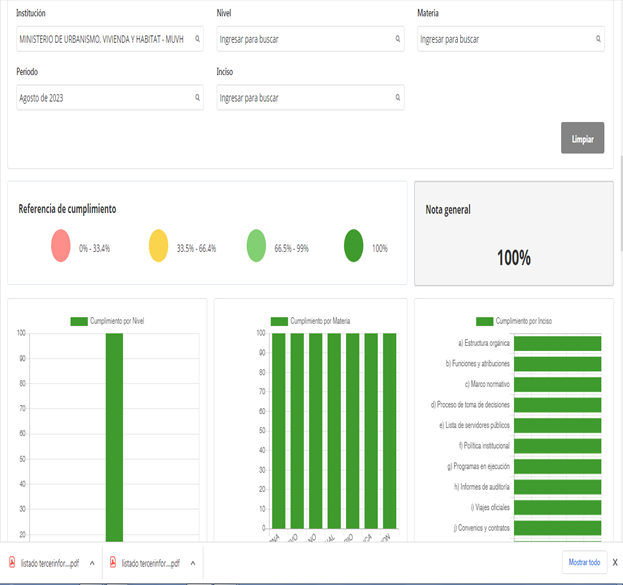The image size is (623, 585).
Task: Click the search icon in Institución field
Action: coord(198,39)
